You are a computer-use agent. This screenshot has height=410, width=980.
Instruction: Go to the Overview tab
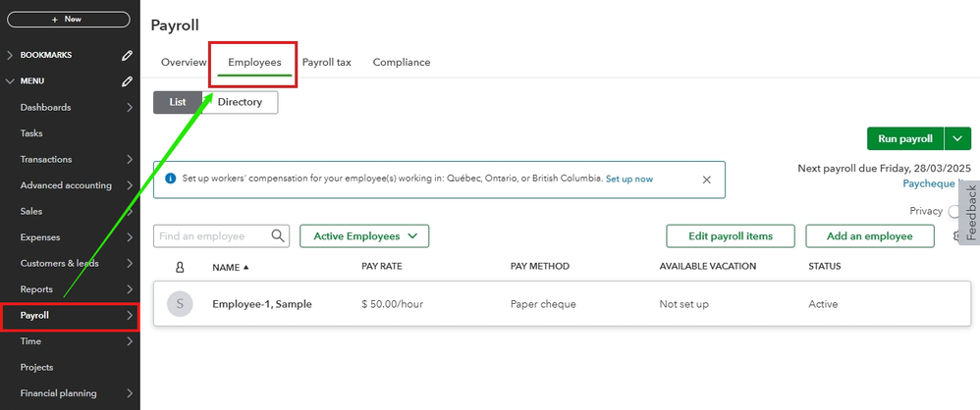[x=184, y=62]
